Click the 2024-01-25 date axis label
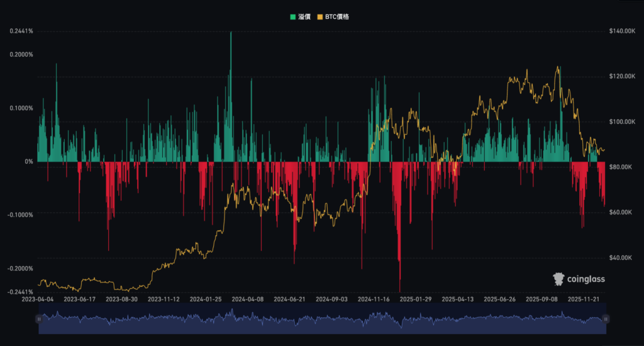This screenshot has height=346, width=644. click(206, 299)
